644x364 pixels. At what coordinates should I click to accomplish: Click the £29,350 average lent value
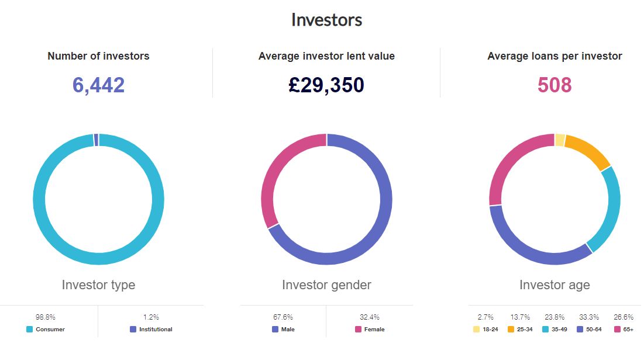pos(326,85)
